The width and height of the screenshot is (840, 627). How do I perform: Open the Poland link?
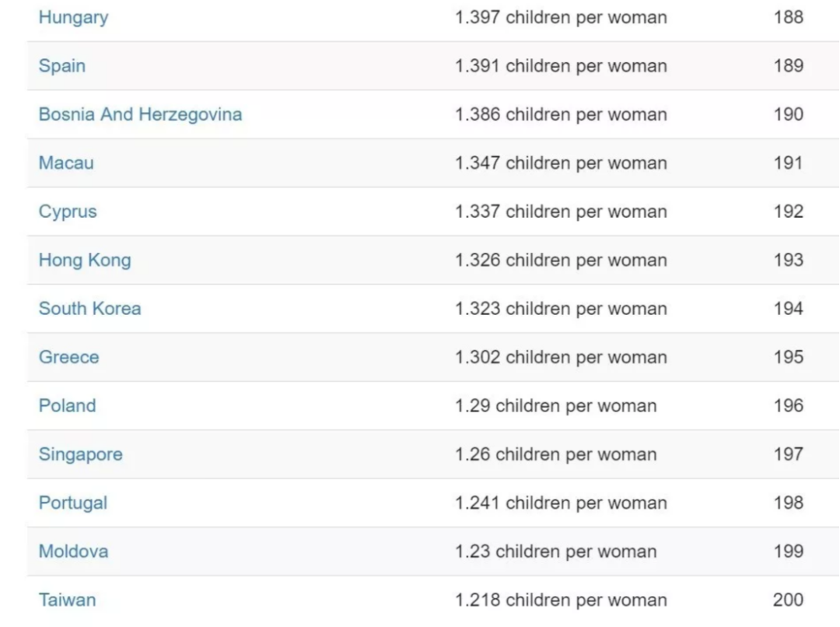tap(67, 406)
